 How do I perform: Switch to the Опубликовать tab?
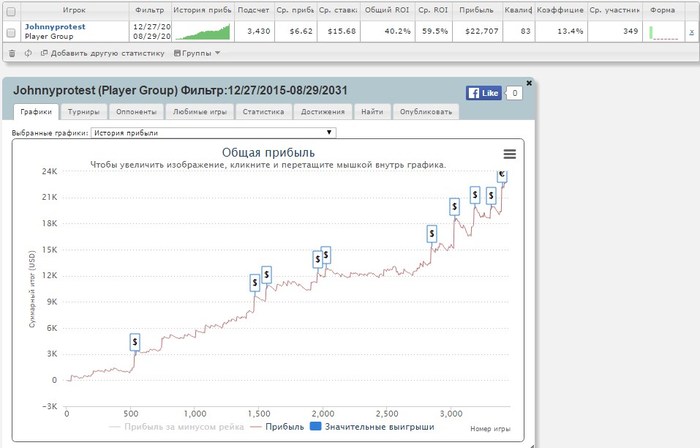coord(426,112)
